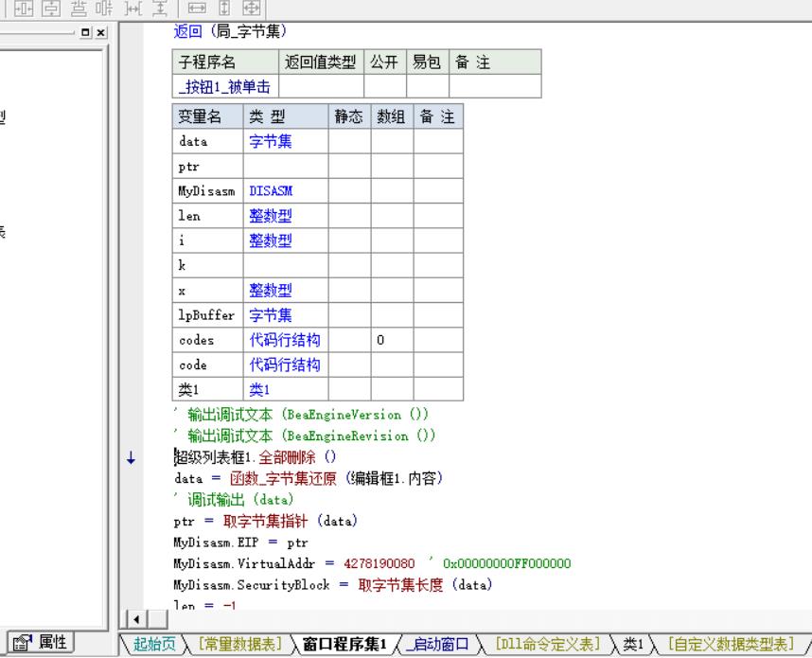Click the value 4278190080 in code
The height and width of the screenshot is (658, 812).
pyautogui.click(x=380, y=563)
